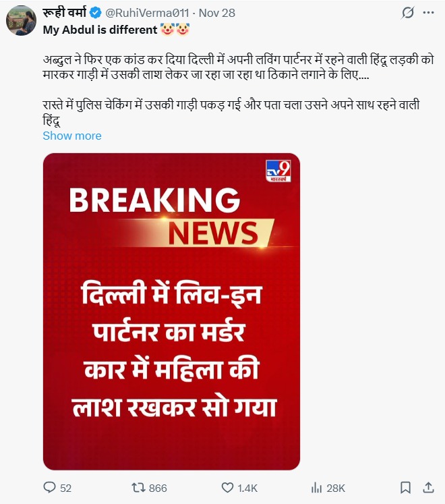Click the 52 replies count
The image size is (445, 504).
tap(65, 488)
